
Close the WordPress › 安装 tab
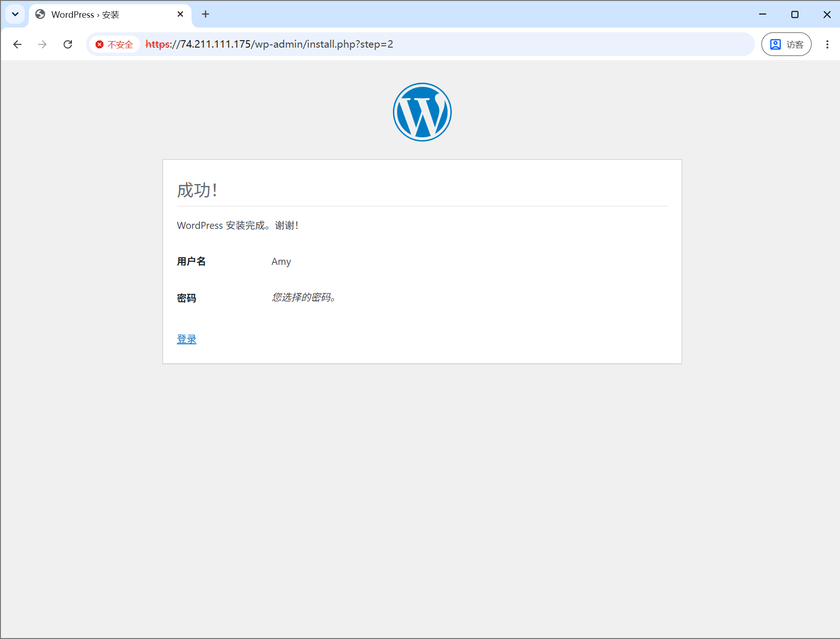180,14
